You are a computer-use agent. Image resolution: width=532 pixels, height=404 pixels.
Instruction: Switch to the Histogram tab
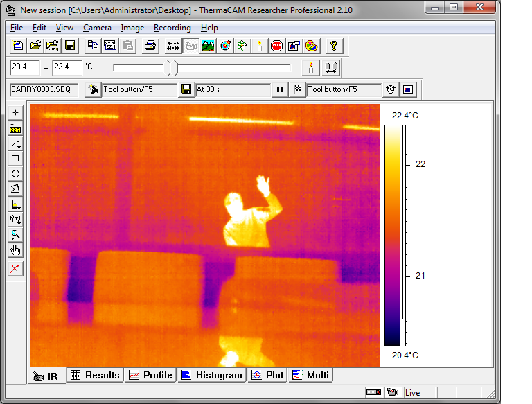[211, 375]
